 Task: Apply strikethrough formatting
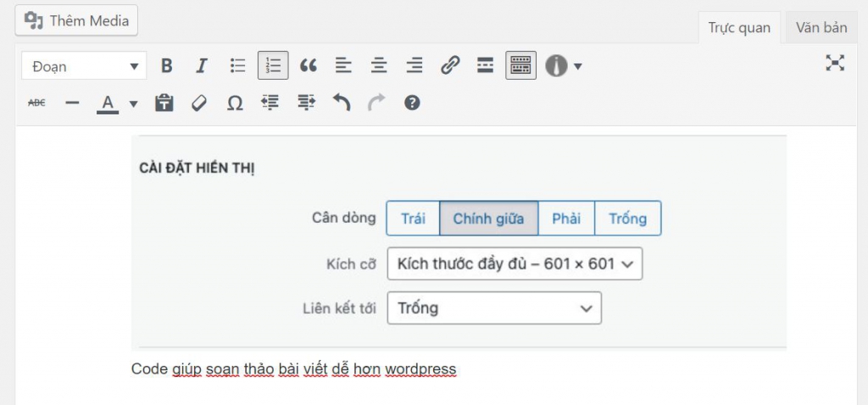coord(36,103)
